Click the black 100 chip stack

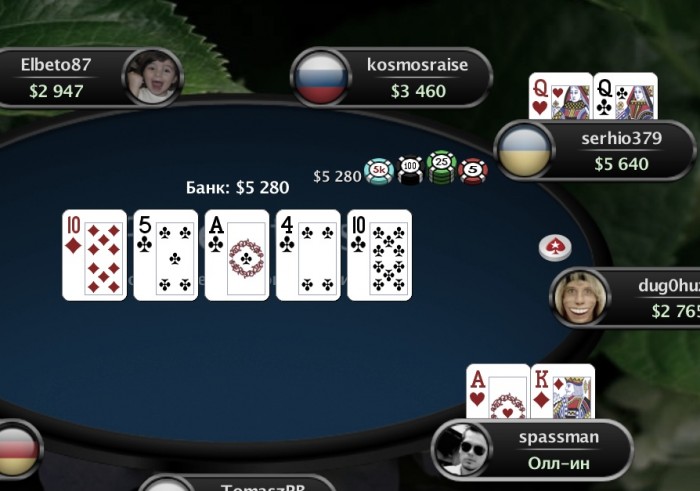tap(410, 170)
